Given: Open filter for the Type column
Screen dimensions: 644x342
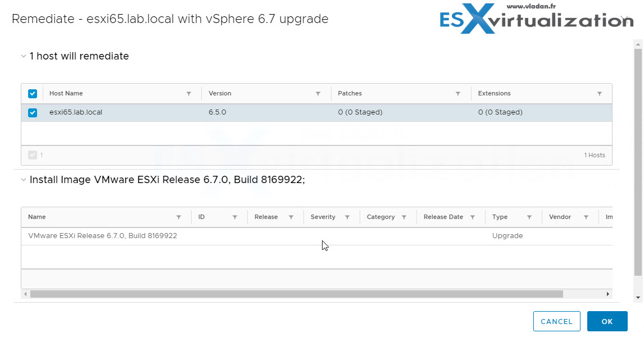Looking at the screenshot, I should pyautogui.click(x=529, y=217).
